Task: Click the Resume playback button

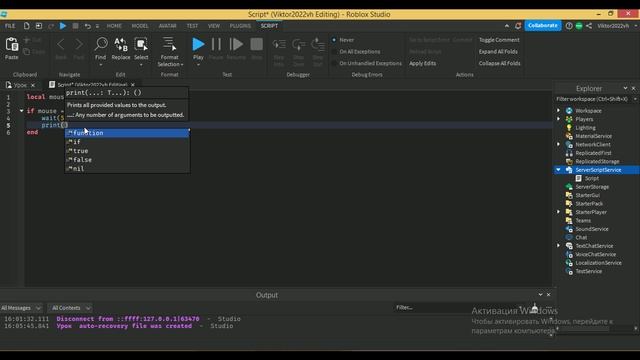Action: point(236,44)
